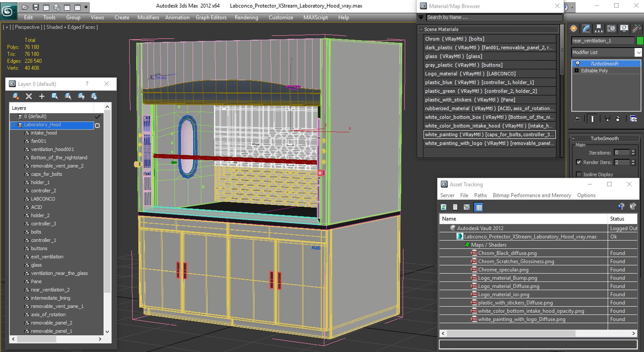Collapse the Scene Materials section

pos(421,30)
